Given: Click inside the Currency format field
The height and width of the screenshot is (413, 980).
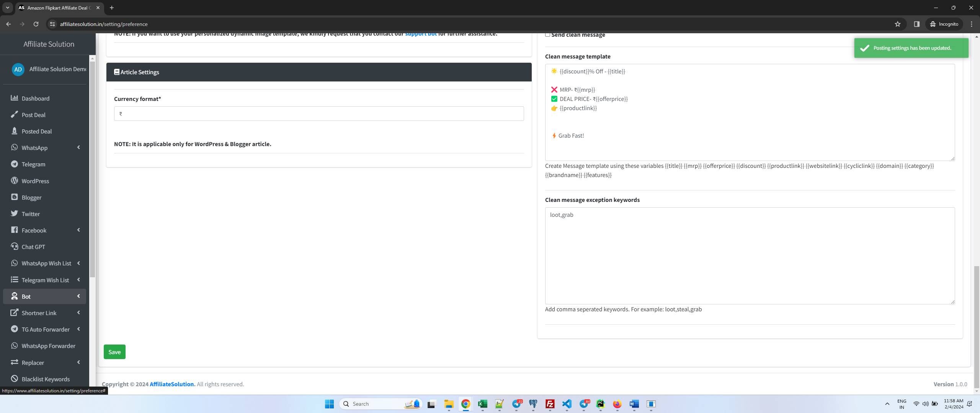Looking at the screenshot, I should pyautogui.click(x=319, y=114).
